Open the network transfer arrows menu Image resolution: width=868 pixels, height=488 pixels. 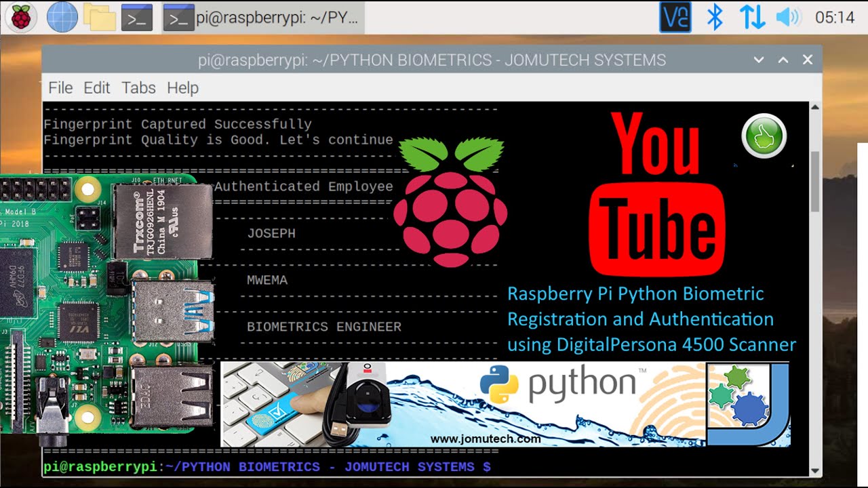[x=752, y=17]
